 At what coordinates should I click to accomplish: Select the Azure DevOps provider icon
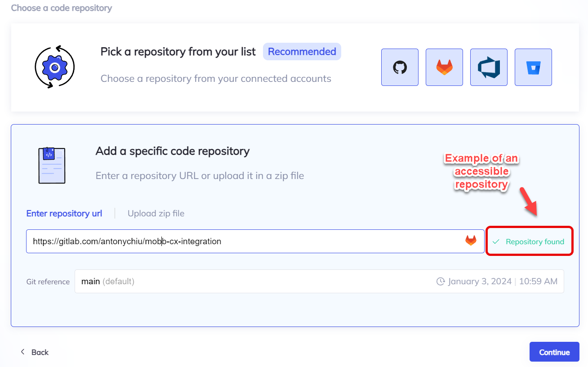[x=489, y=67]
